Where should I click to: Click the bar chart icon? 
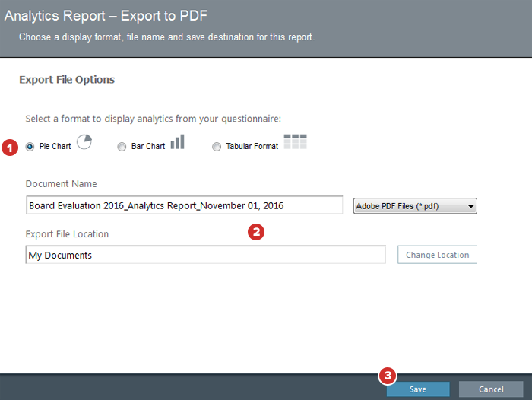coord(177,142)
